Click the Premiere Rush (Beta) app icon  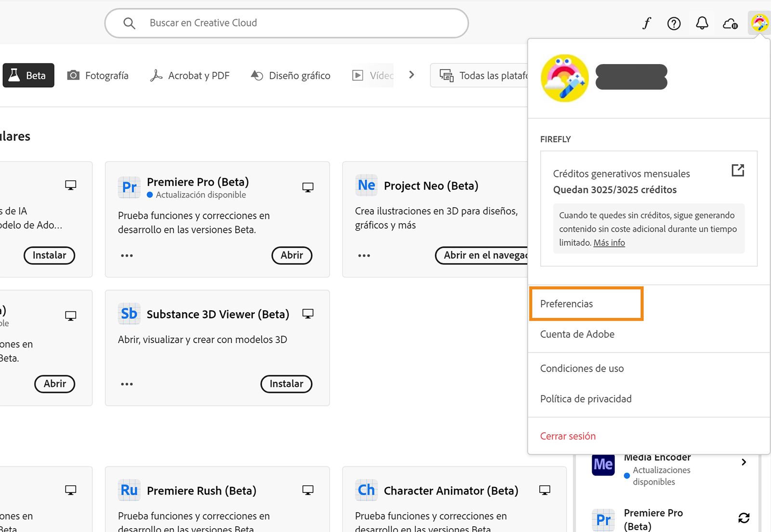click(129, 490)
